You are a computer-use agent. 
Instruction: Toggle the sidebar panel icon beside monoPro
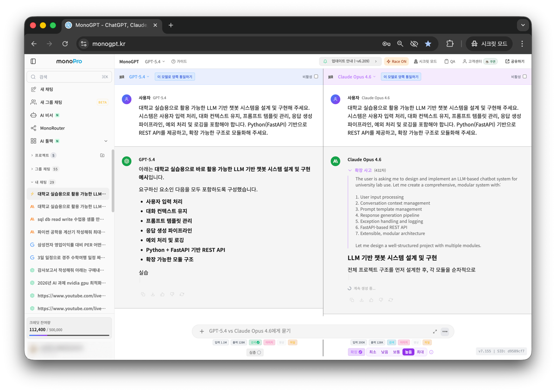coord(33,61)
